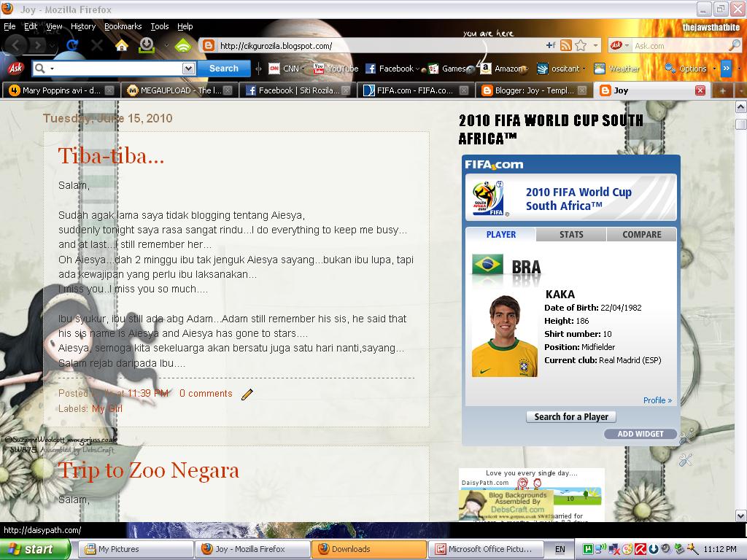Switch to the Mary Poppins avi tab
The image size is (747, 560).
61,90
